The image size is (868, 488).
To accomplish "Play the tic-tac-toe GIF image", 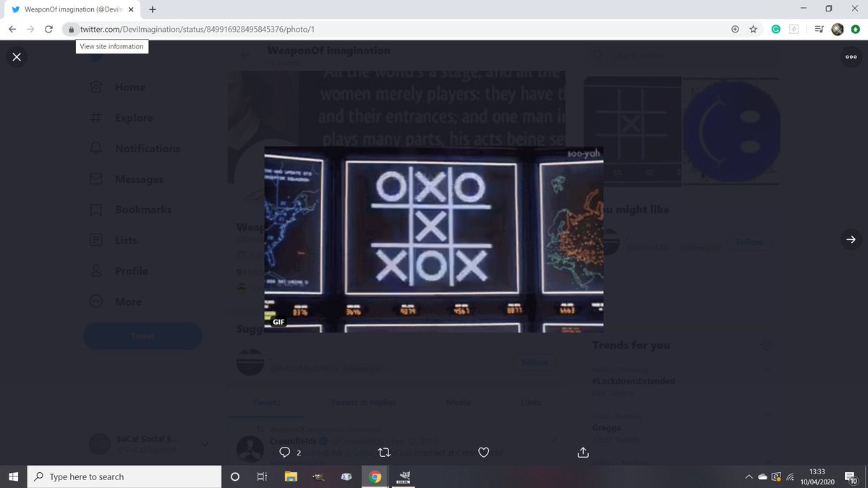I will click(x=434, y=239).
